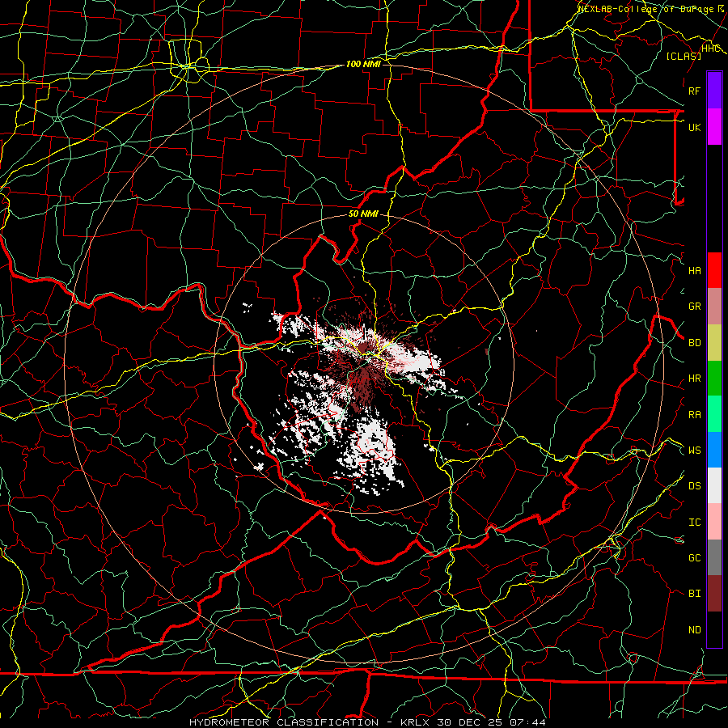Click the HR legend label
The height and width of the screenshot is (728, 728).
pyautogui.click(x=695, y=379)
